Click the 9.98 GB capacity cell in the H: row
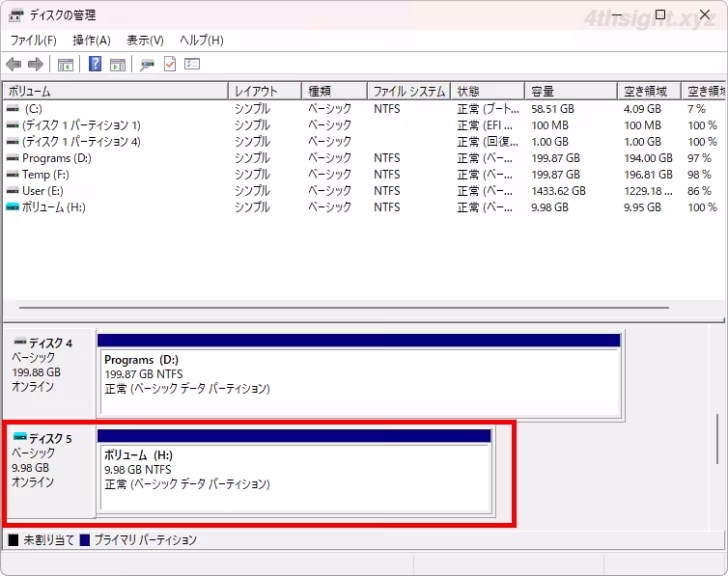Screen dimensions: 728x576 click(x=550, y=207)
